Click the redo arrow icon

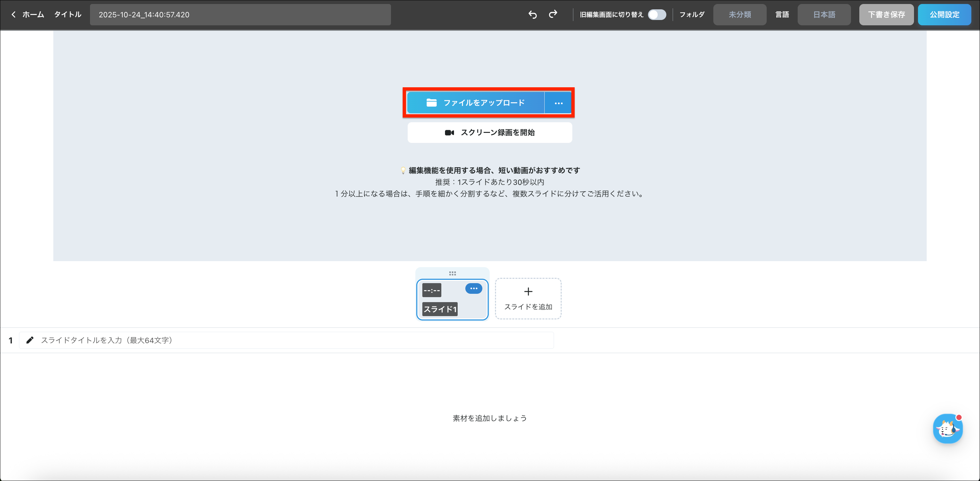click(x=553, y=14)
